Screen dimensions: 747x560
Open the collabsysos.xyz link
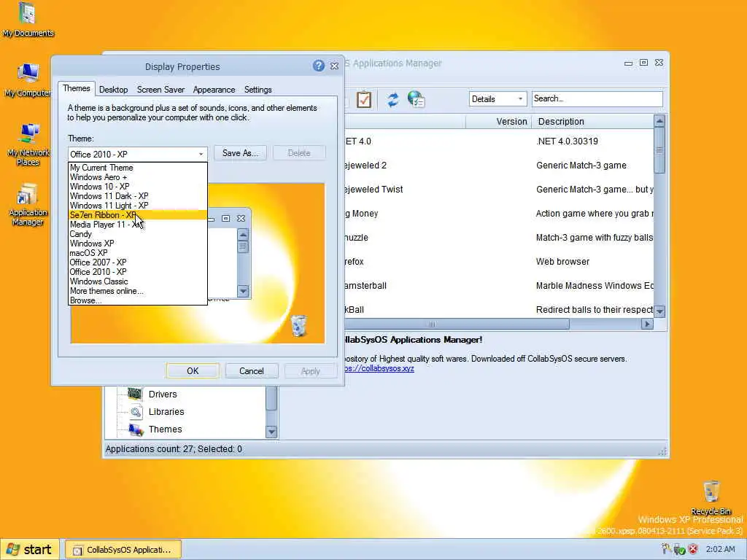click(x=379, y=368)
